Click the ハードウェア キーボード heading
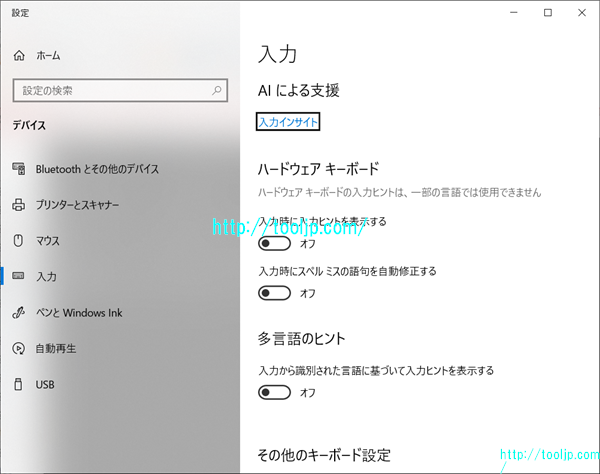This screenshot has width=600, height=474. coord(318,169)
